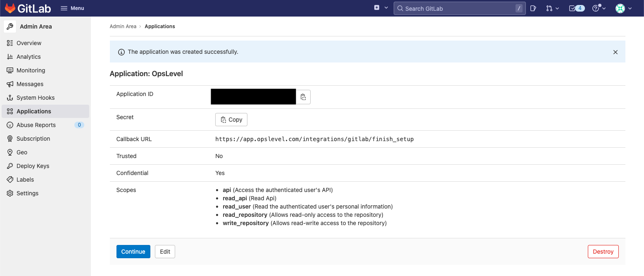Click the Admin Area breadcrumb link
The image size is (644, 276).
pyautogui.click(x=123, y=26)
